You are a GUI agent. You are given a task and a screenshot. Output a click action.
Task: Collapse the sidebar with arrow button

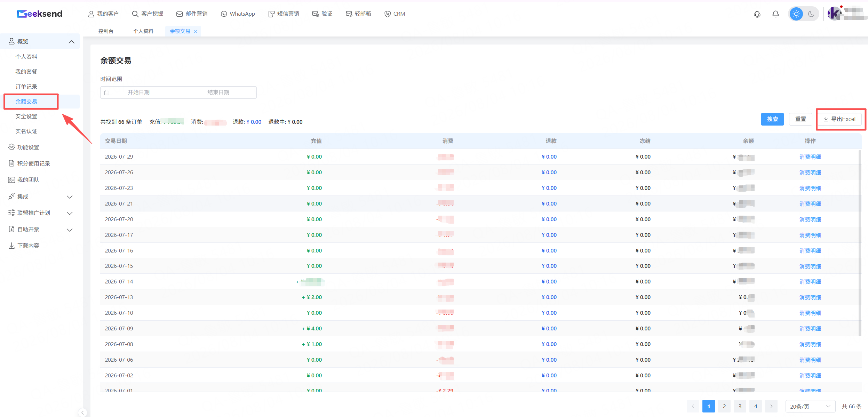click(x=82, y=412)
